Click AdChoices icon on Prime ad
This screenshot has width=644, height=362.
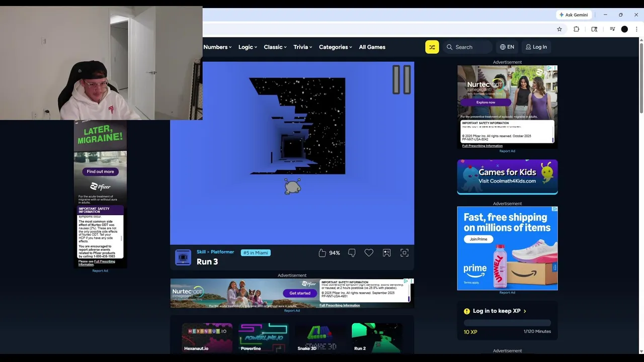555,209
